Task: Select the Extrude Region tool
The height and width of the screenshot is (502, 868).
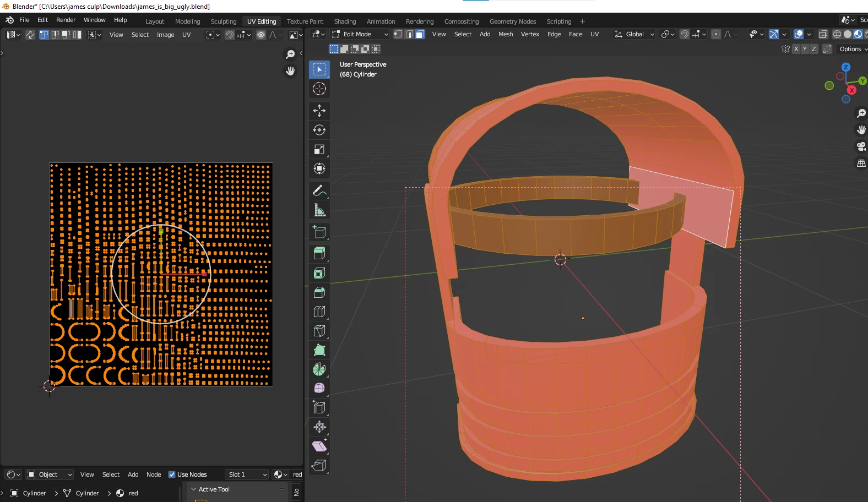Action: (x=319, y=254)
